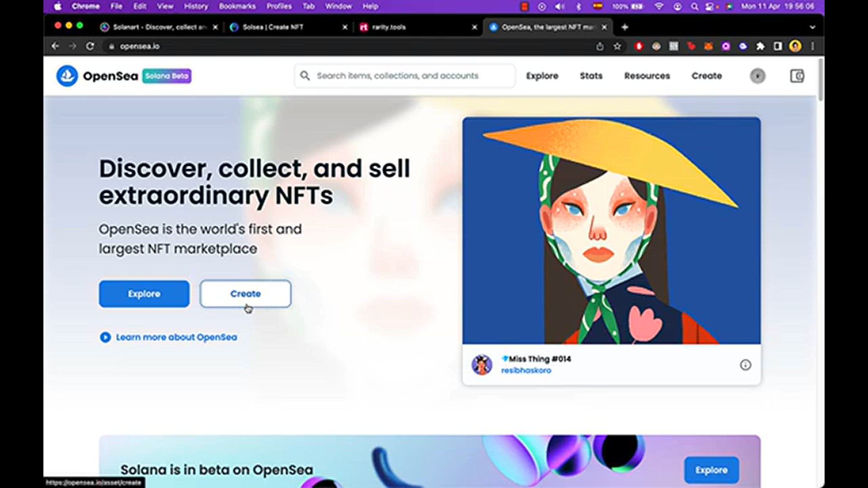This screenshot has width=868, height=488.
Task: Open the Explore nav menu
Action: 542,76
